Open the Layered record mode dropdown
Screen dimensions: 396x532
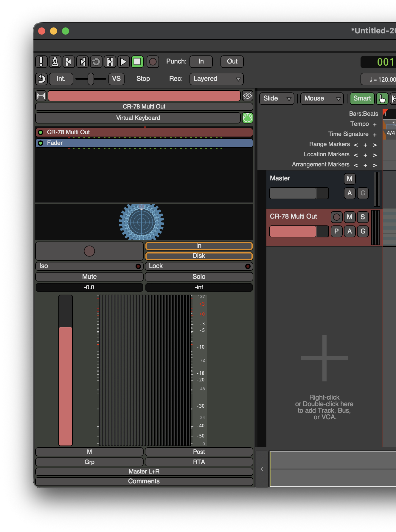click(216, 79)
